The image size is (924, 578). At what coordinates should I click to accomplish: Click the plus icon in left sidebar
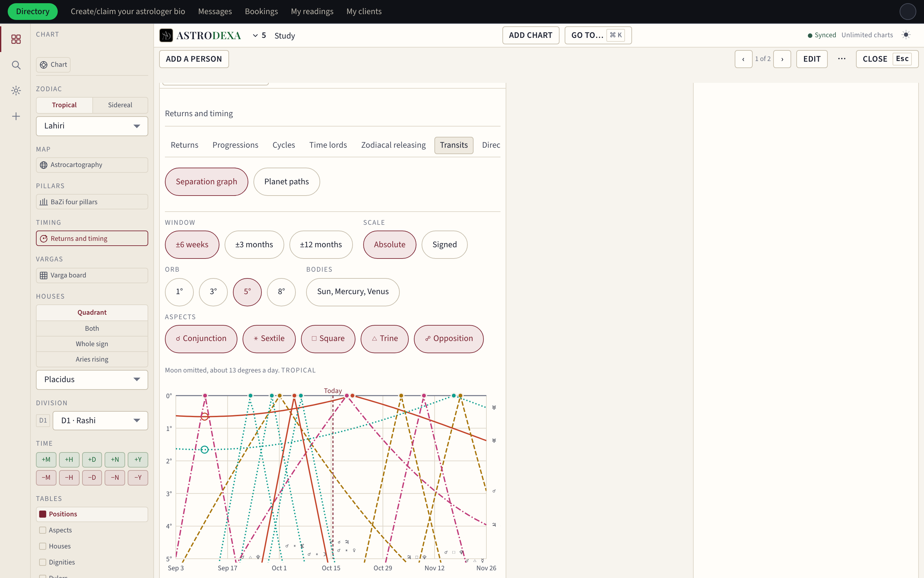(16, 116)
